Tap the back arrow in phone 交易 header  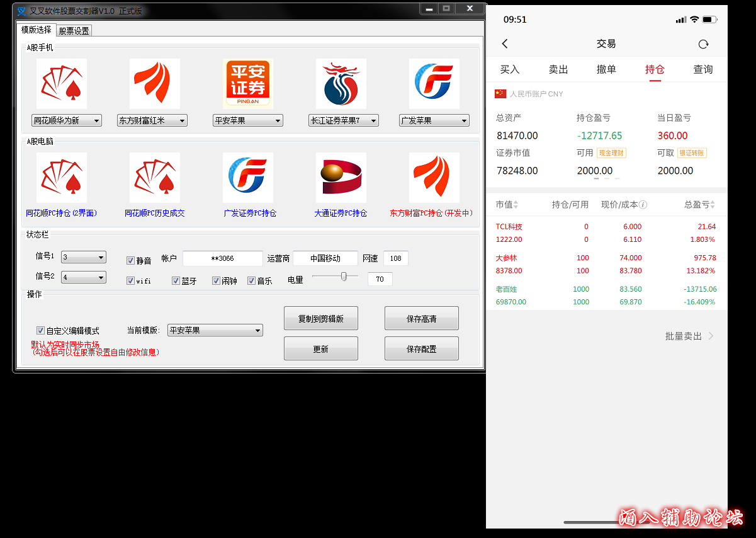[505, 43]
